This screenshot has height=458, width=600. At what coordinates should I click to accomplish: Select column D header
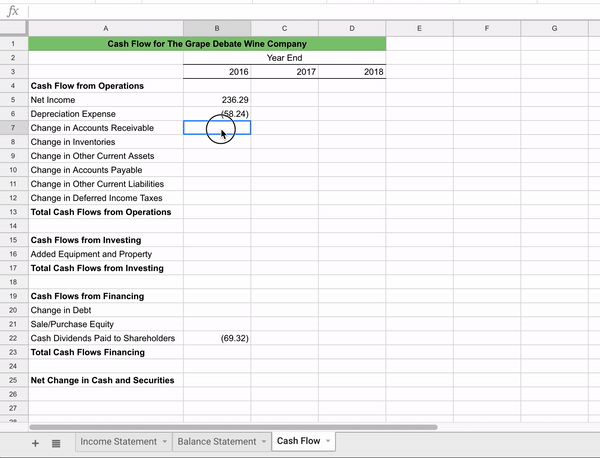352,28
